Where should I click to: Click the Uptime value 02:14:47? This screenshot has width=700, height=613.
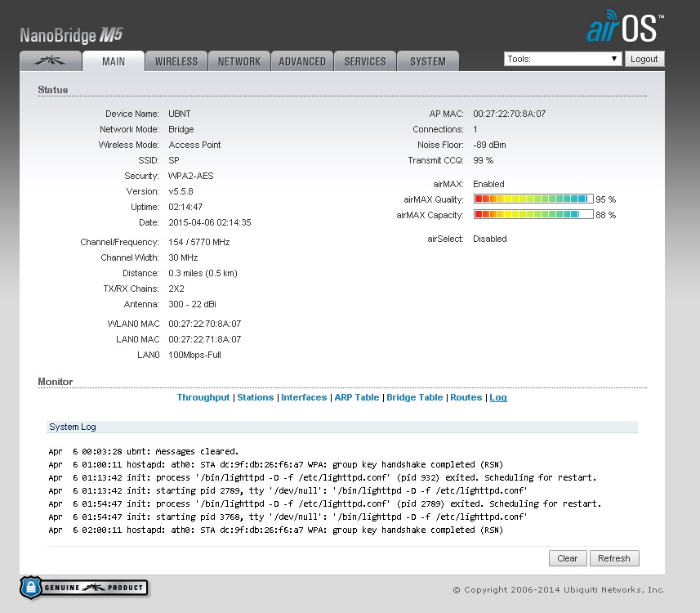185,207
